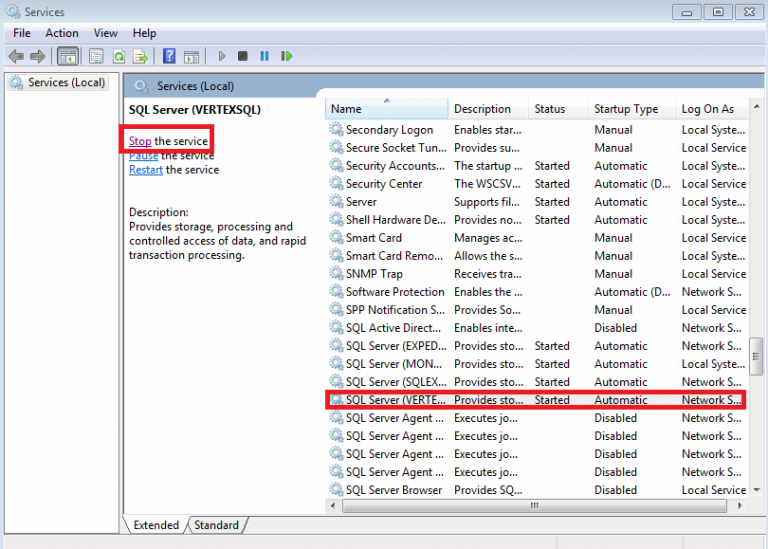Click the Start Service play icon
Screen dimensions: 768x549
pyautogui.click(x=221, y=56)
